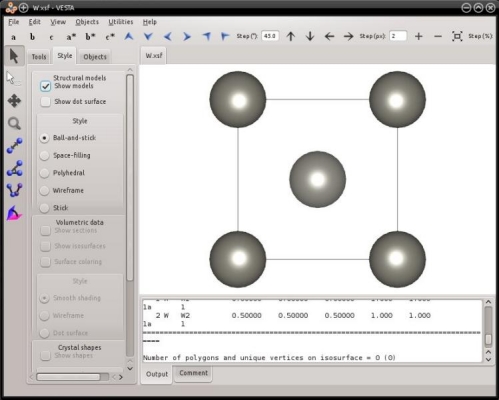This screenshot has height=400, width=499.
Task: Select Wireframe structural style
Action: 44,191
